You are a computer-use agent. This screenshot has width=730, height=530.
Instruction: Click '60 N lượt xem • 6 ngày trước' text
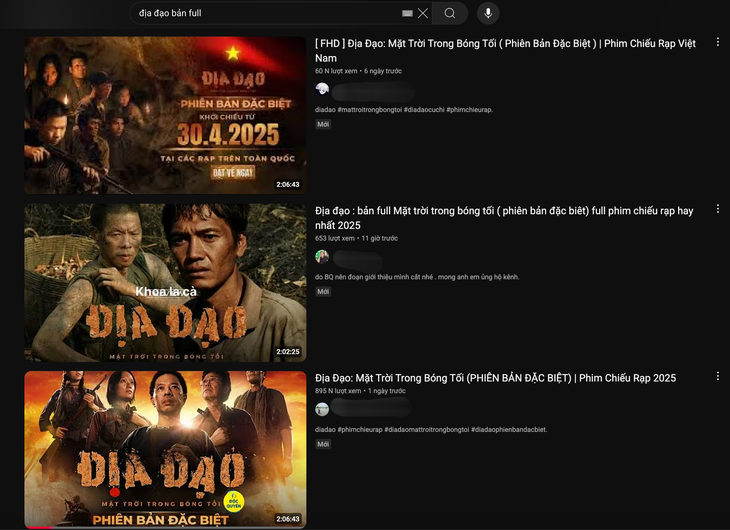pyautogui.click(x=358, y=71)
